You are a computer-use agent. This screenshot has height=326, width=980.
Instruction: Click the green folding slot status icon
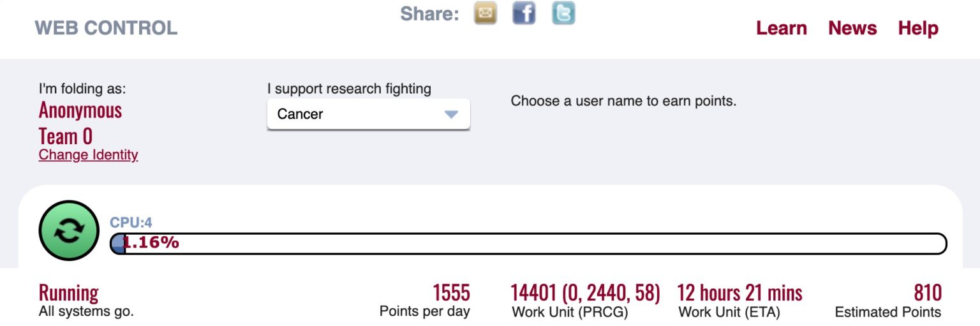(69, 230)
